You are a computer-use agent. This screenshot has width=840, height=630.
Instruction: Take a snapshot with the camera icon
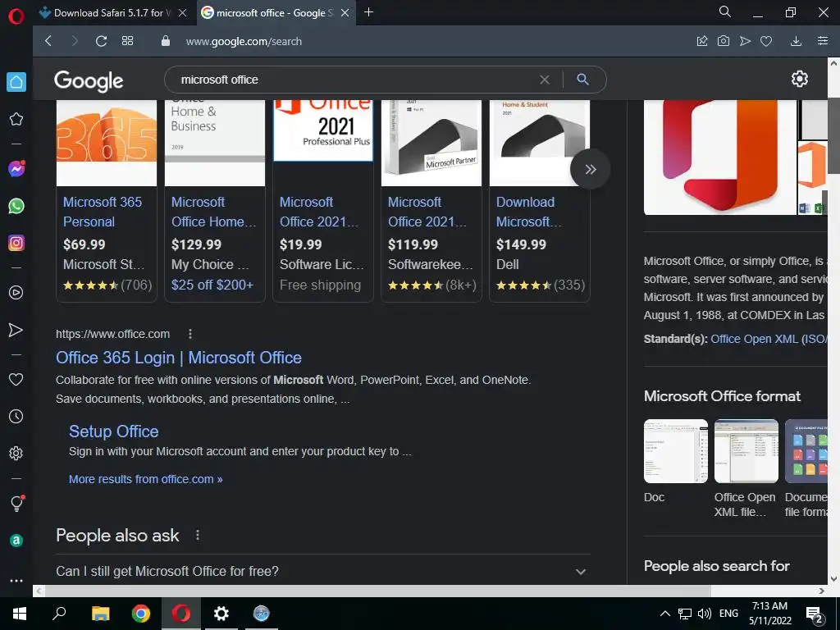pos(724,41)
